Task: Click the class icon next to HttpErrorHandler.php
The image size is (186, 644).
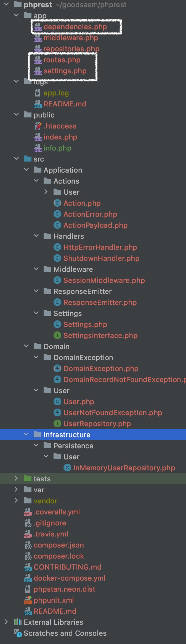Action: click(57, 247)
